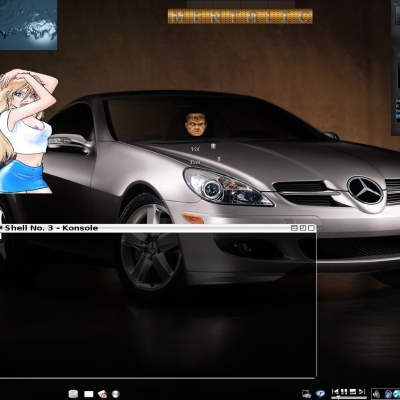
Task: Maximize the Konsole window
Action: tap(302, 228)
